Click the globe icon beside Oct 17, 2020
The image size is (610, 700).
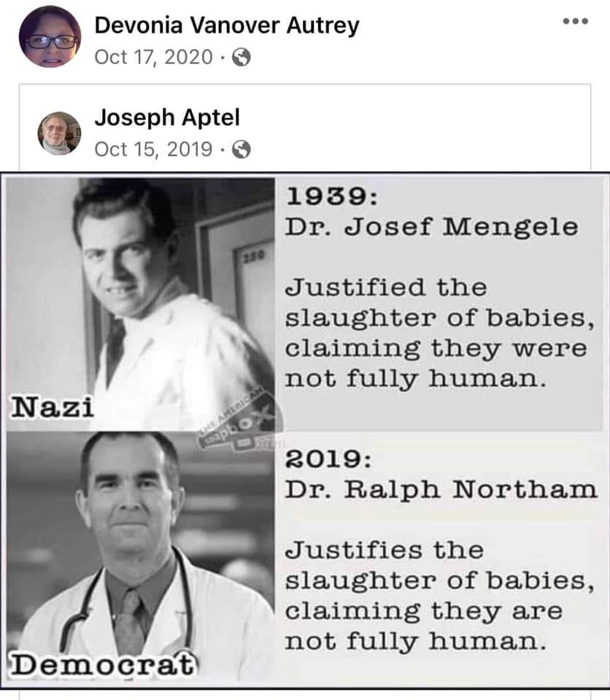[x=242, y=58]
